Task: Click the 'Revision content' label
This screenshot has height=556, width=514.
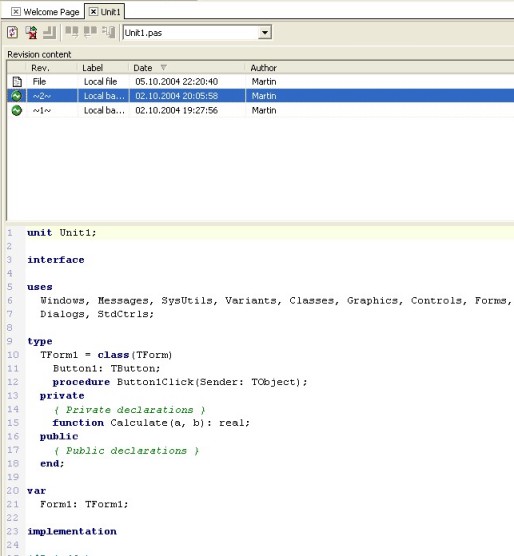Action: pyautogui.click(x=39, y=54)
